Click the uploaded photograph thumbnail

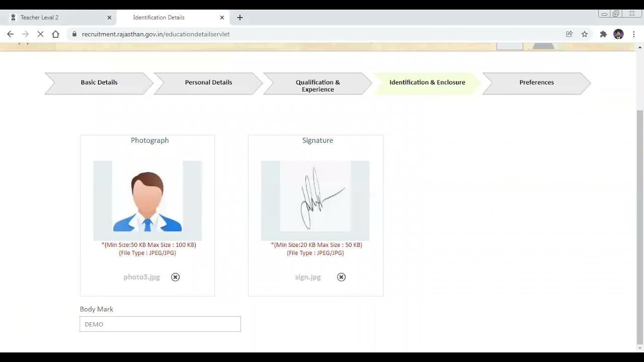pyautogui.click(x=147, y=201)
